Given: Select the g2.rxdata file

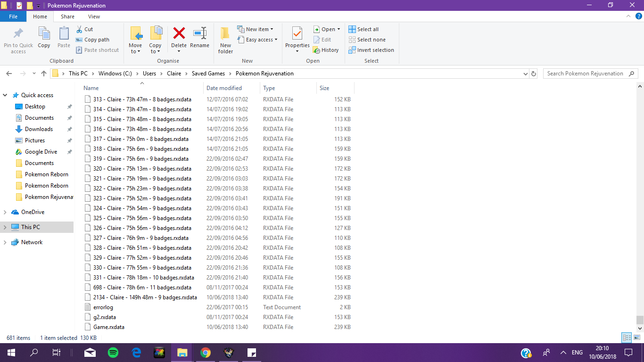Looking at the screenshot, I should [x=105, y=317].
